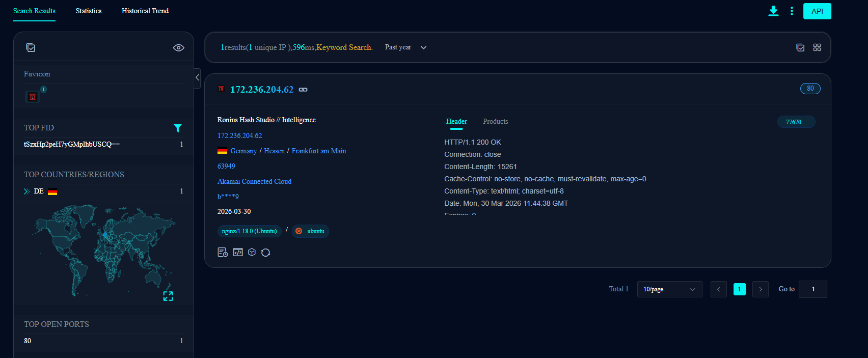Click the cube component icon
Viewport: 868px width, 358px height.
252,252
